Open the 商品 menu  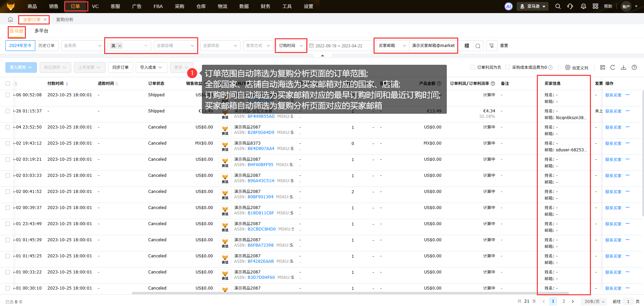tap(32, 6)
